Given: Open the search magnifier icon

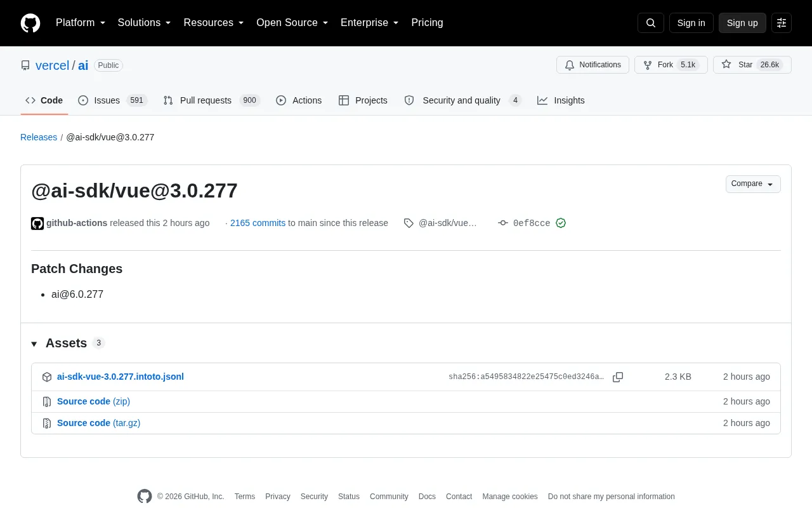Looking at the screenshot, I should (x=651, y=23).
